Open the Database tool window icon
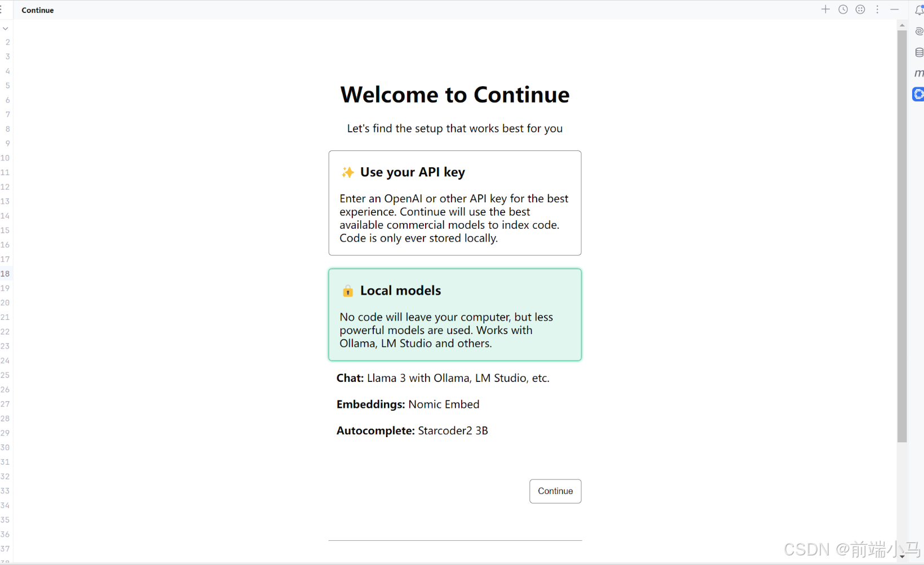The image size is (924, 565). point(919,52)
